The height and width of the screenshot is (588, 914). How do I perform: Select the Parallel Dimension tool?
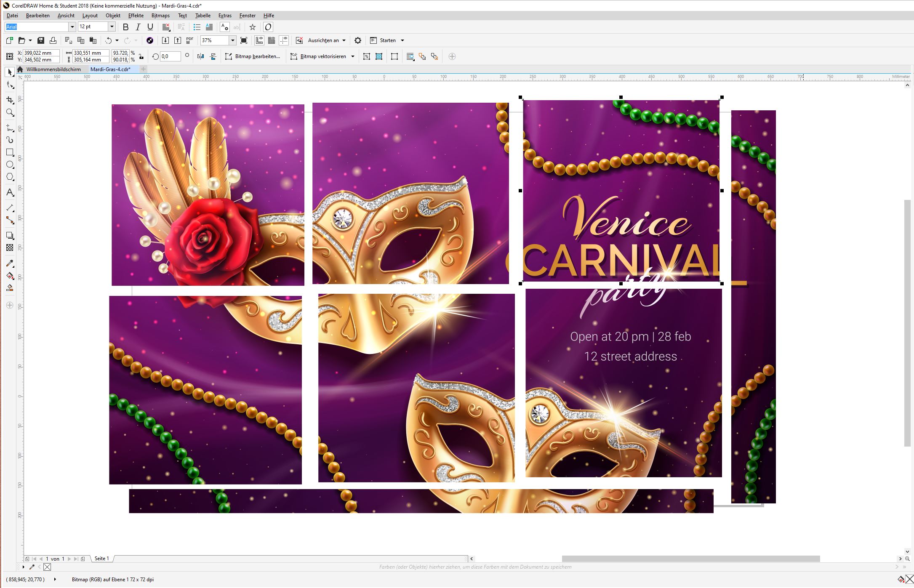10,208
